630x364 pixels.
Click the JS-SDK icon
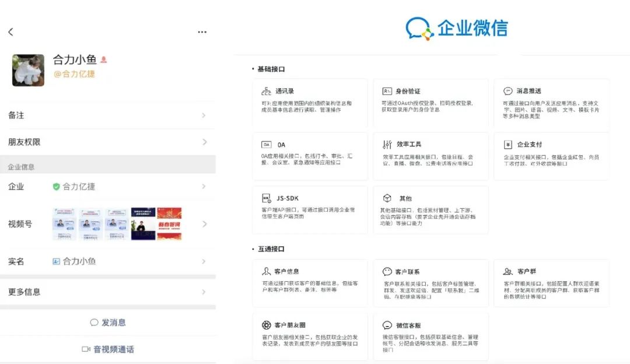pyautogui.click(x=267, y=198)
